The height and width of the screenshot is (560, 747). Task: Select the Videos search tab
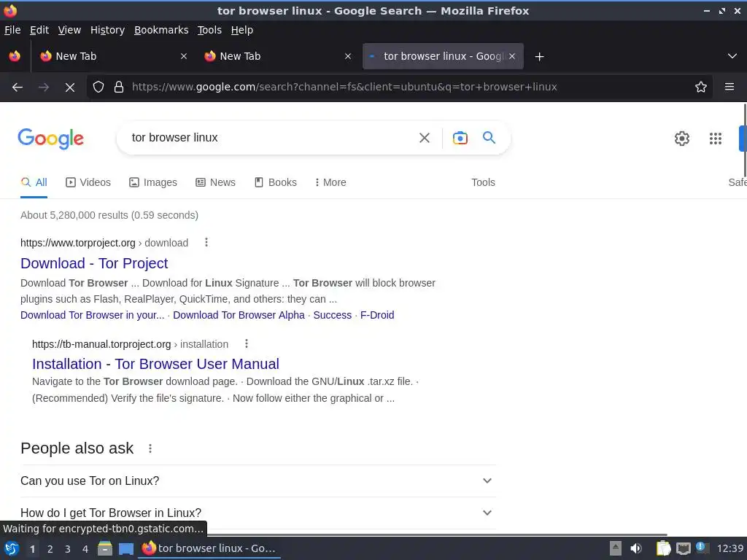click(x=88, y=182)
